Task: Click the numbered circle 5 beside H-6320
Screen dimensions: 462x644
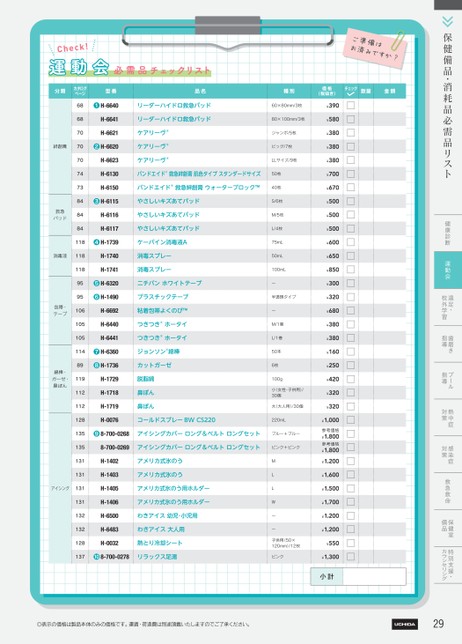Action: tap(97, 283)
